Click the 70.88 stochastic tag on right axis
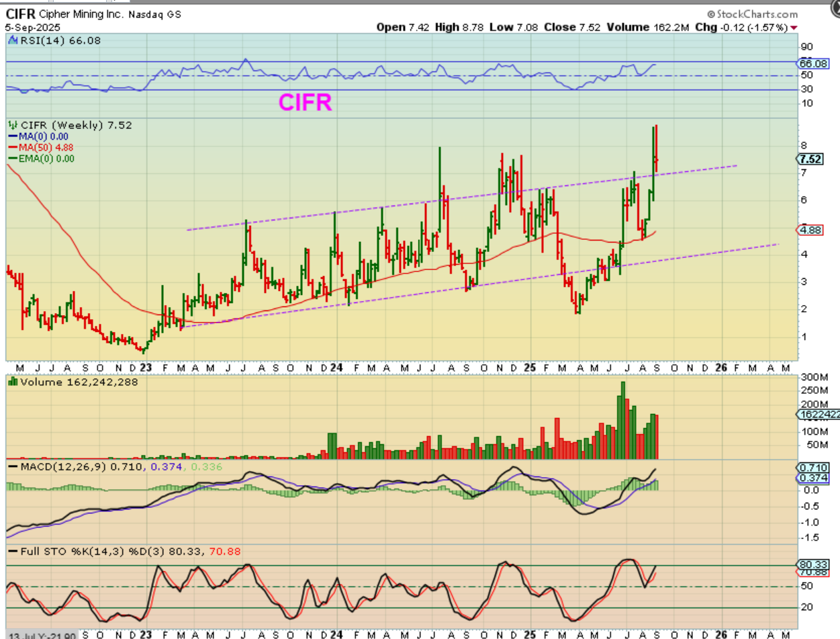840x639 pixels. pos(814,572)
